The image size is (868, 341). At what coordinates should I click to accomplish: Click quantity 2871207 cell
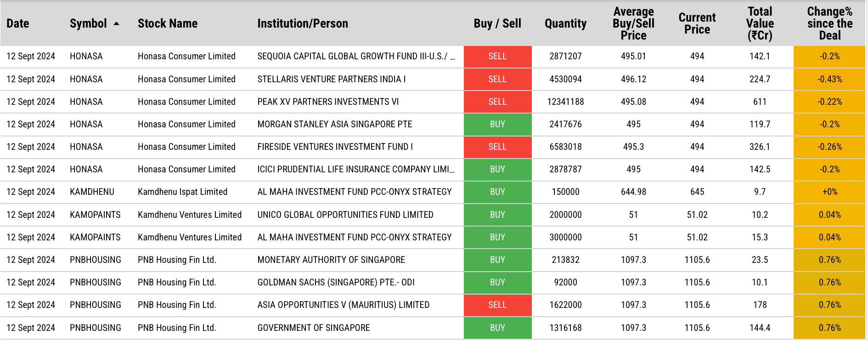coord(565,56)
